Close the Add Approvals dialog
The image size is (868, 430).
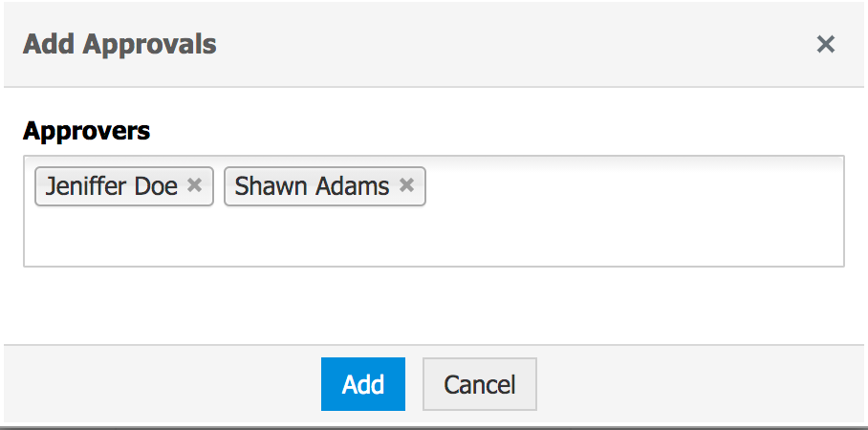click(x=826, y=44)
